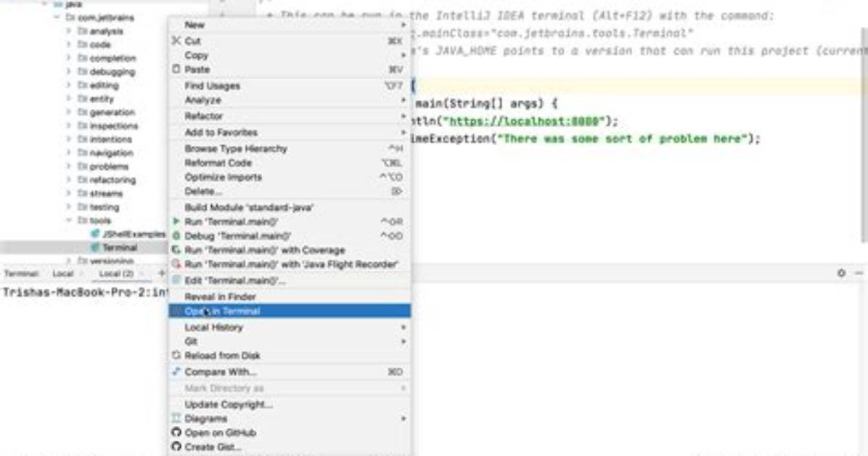Switch to the Local terminal tab
The image size is (868, 456).
pyautogui.click(x=63, y=274)
